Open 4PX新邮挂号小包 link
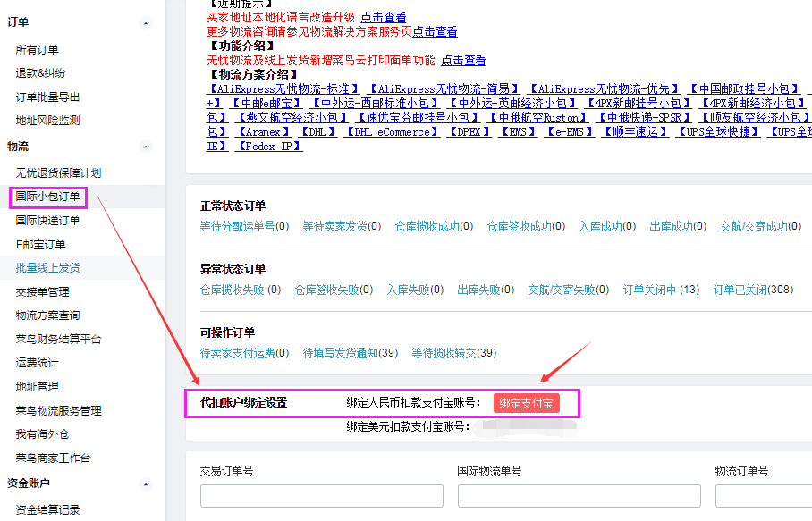Image resolution: width=812 pixels, height=521 pixels. tap(638, 103)
